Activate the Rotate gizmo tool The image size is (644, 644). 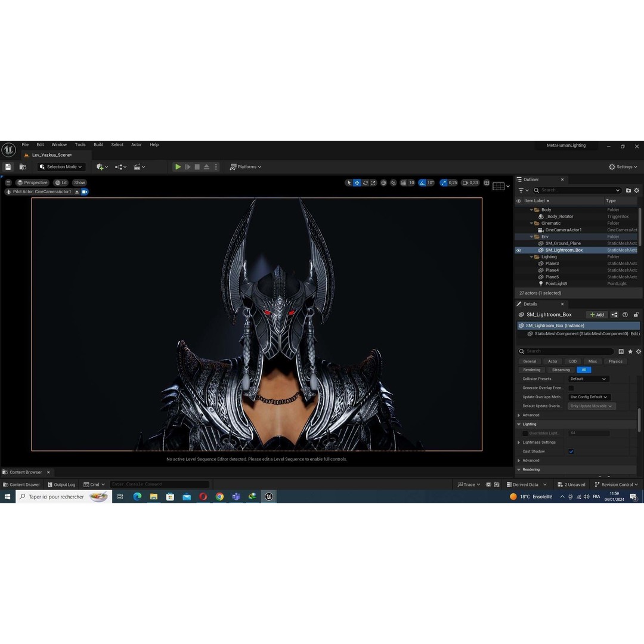tap(365, 183)
